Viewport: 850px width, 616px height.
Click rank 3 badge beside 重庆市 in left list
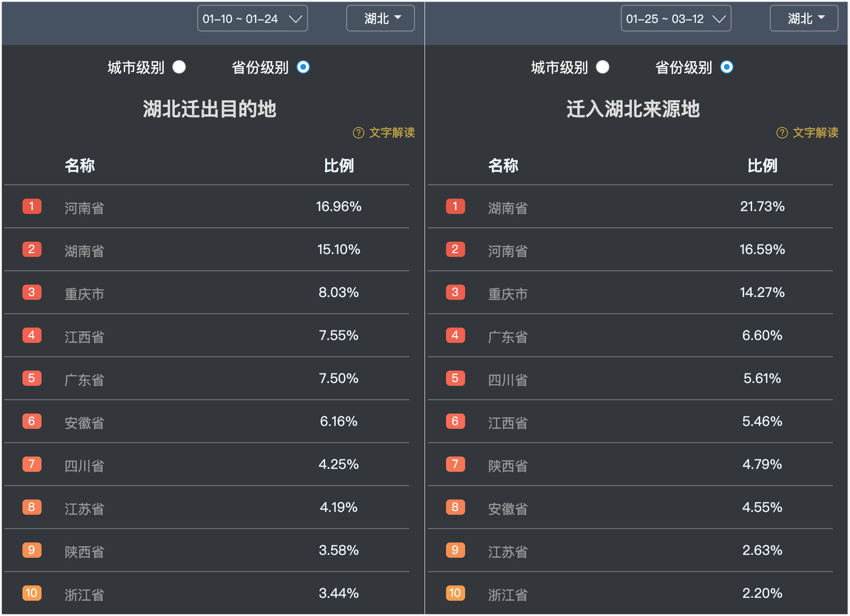[x=32, y=292]
